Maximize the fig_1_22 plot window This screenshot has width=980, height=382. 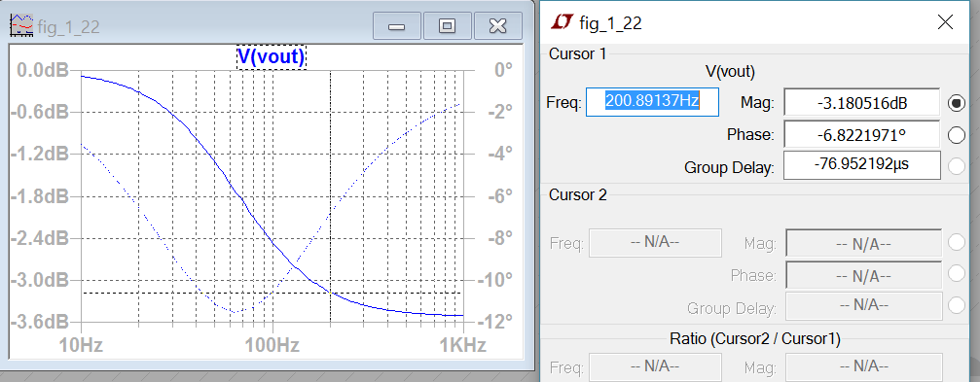coord(447,26)
